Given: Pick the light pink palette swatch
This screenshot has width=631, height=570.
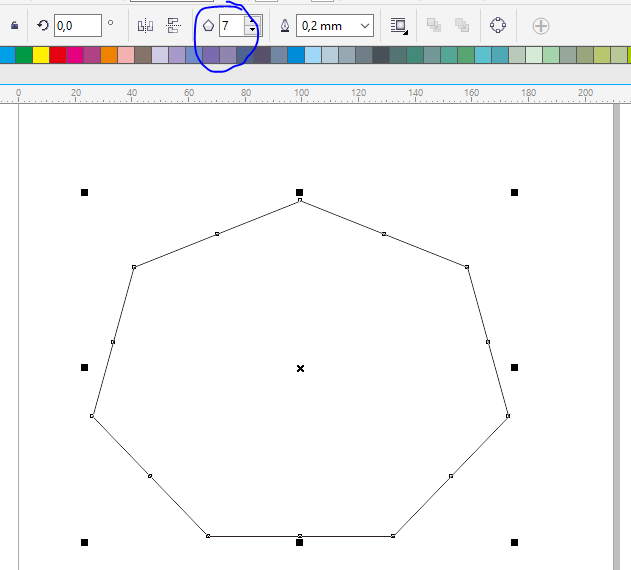Looking at the screenshot, I should pos(126,55).
